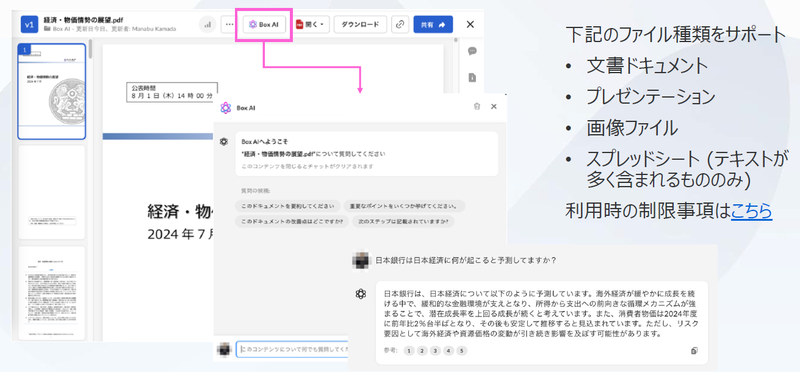
Task: Click the Box AI logo in chat header
Action: [x=226, y=108]
